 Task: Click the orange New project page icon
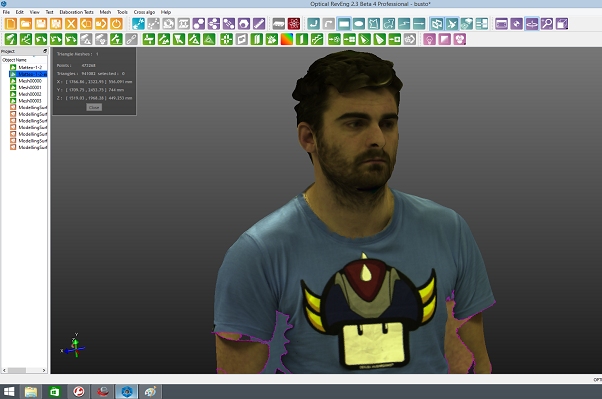click(11, 24)
